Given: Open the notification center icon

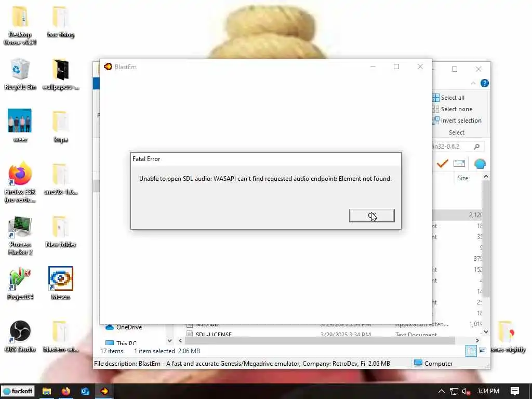Looking at the screenshot, I should (515, 391).
